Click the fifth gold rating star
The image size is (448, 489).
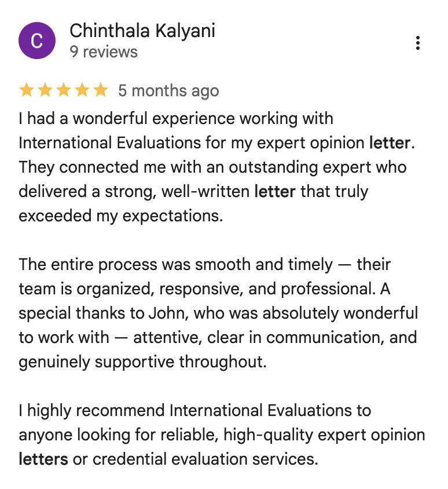[x=101, y=90]
